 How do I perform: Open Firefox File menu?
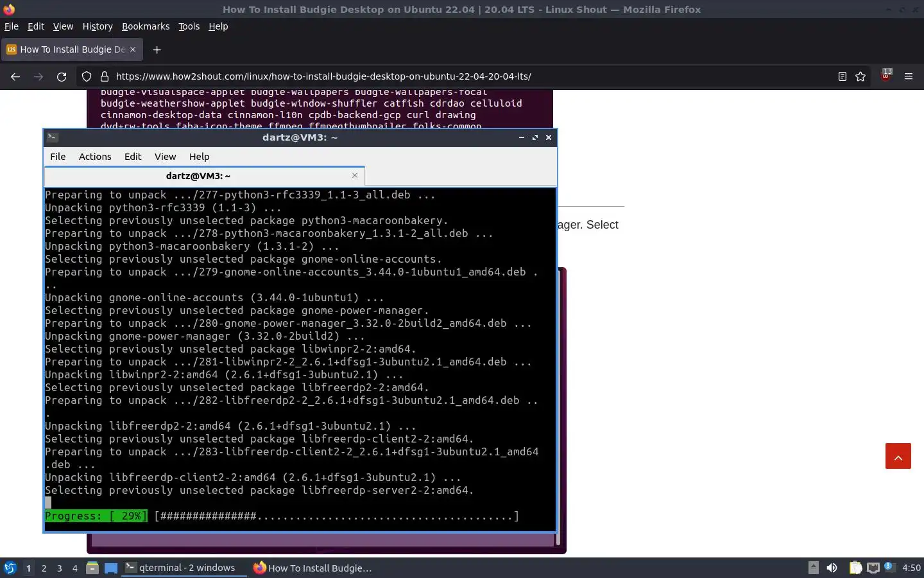(12, 26)
